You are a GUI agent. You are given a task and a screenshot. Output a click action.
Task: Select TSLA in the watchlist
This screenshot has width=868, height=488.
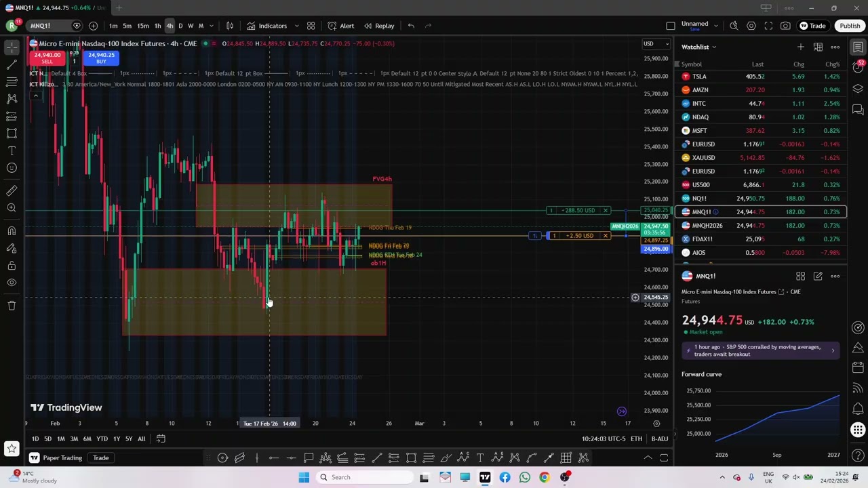click(x=759, y=77)
